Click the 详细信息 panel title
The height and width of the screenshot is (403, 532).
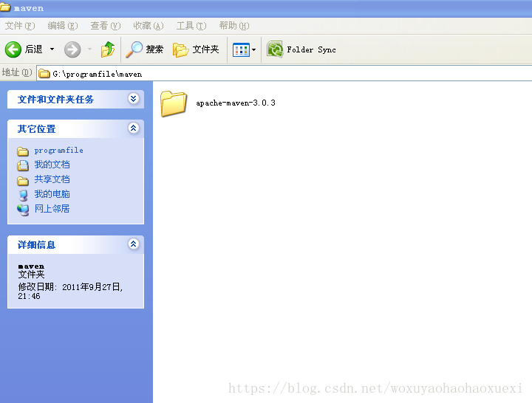click(37, 245)
